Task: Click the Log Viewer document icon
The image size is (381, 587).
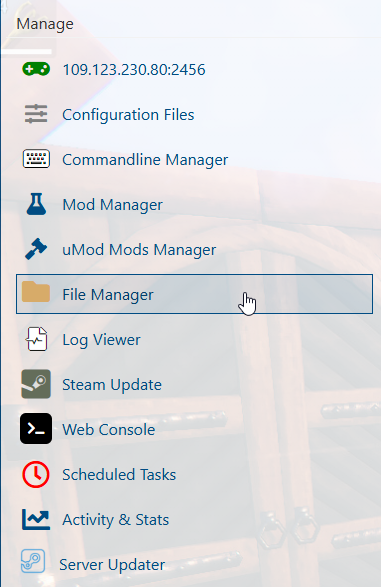Action: coord(36,339)
